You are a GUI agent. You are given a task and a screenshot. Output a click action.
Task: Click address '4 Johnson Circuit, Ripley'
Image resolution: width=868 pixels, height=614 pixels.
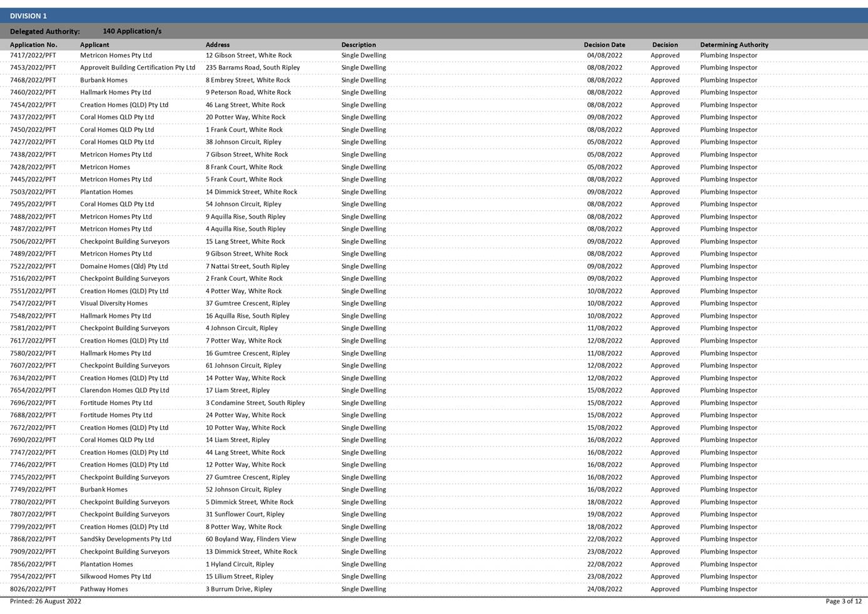click(241, 328)
